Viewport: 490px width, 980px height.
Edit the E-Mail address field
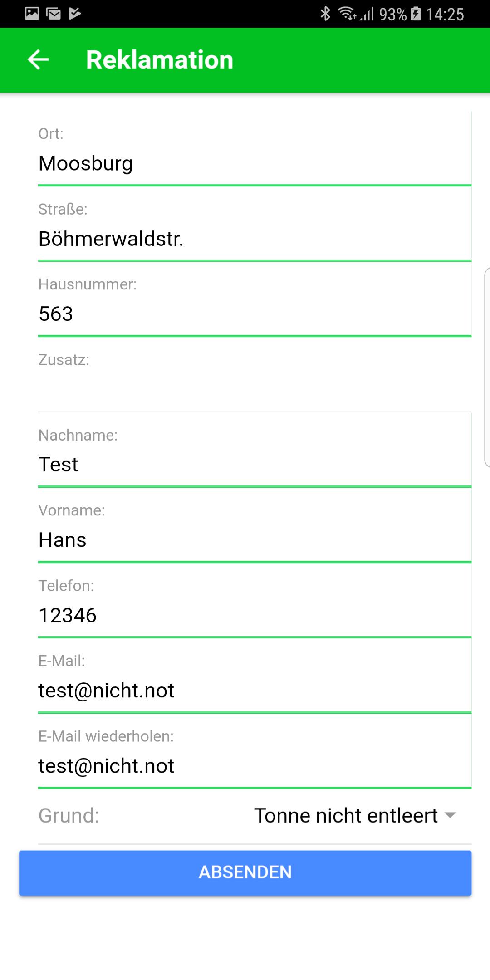pos(254,691)
